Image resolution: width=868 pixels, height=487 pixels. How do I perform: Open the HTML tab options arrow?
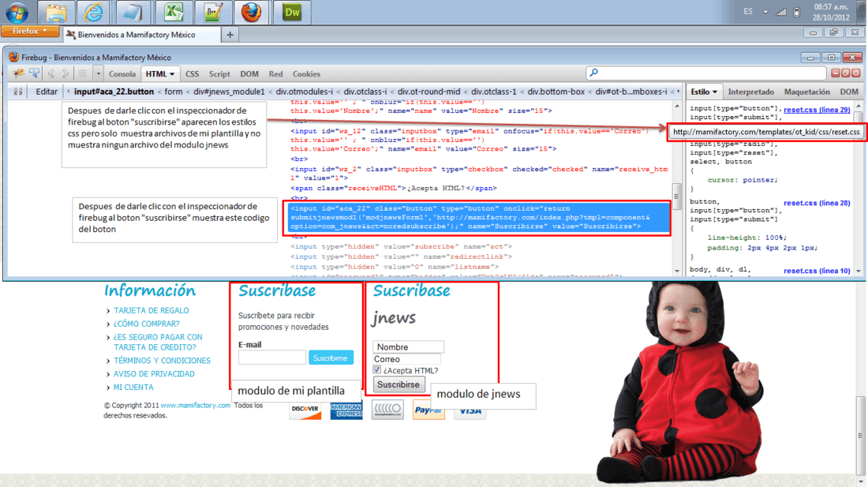pos(172,74)
